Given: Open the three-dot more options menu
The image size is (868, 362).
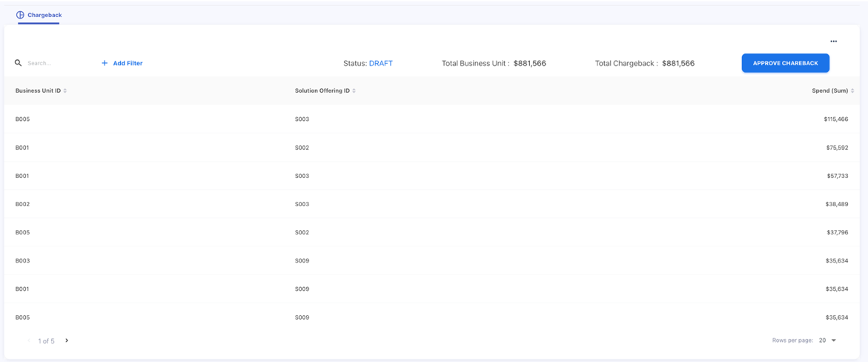Looking at the screenshot, I should click(833, 42).
